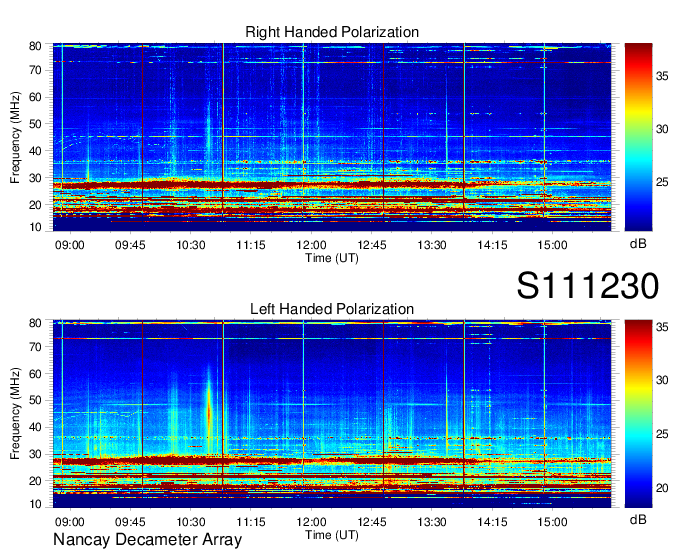Click the "dB" label under Left Handed colorbar

coord(638,519)
